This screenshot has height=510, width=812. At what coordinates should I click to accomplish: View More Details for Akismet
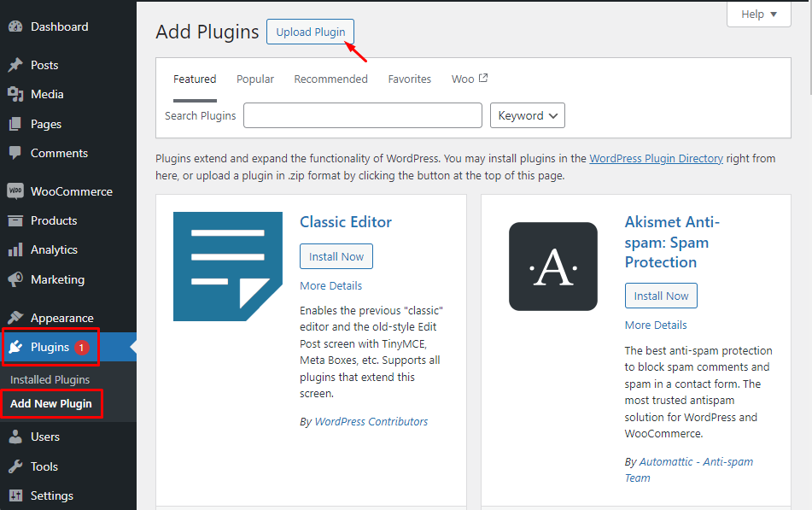[x=656, y=325]
